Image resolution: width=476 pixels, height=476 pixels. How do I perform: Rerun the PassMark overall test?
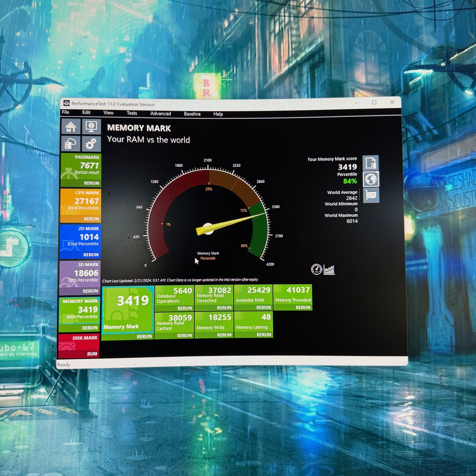tap(91, 183)
